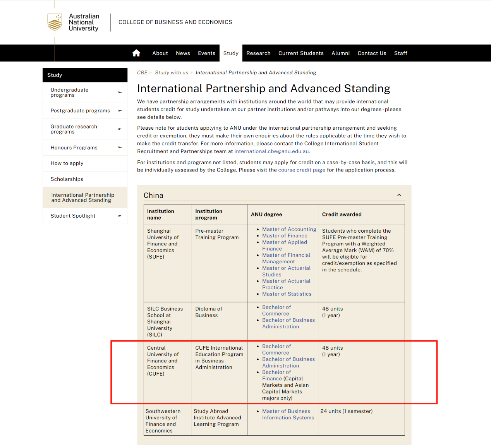The height and width of the screenshot is (448, 491).
Task: Click the international.cbe@anu.edu.au email link
Action: pyautogui.click(x=271, y=151)
